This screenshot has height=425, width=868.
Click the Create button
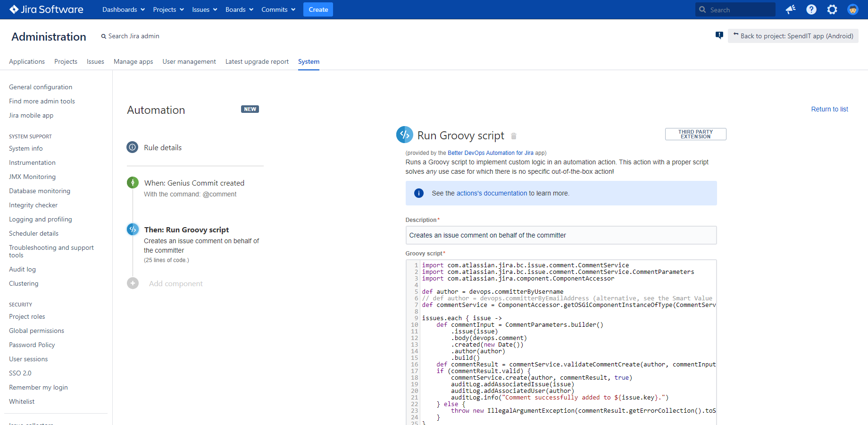click(318, 9)
